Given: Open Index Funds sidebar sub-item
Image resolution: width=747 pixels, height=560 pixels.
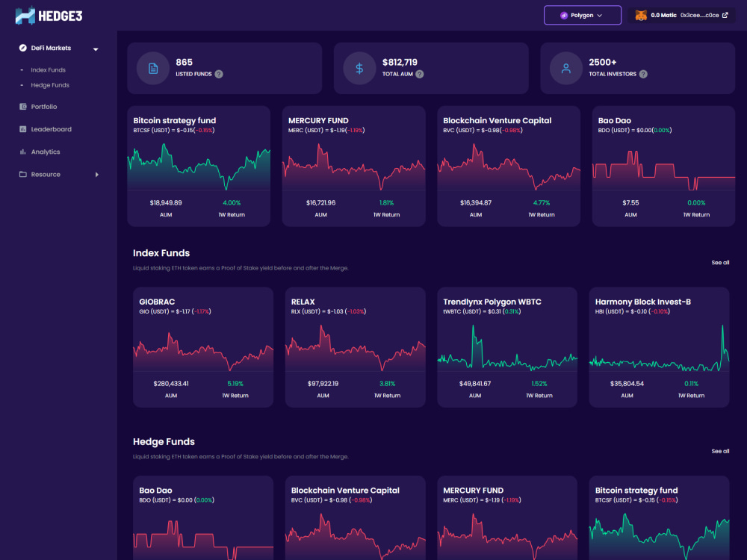Looking at the screenshot, I should [48, 70].
